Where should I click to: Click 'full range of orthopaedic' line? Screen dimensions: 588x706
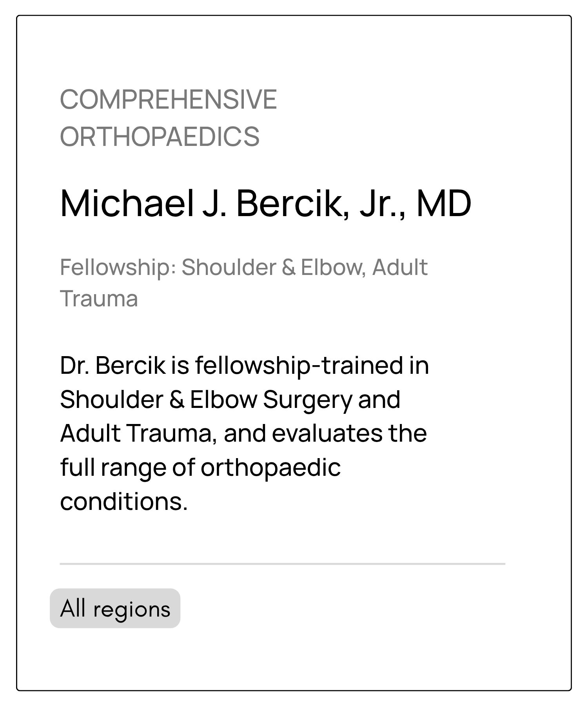click(x=200, y=468)
